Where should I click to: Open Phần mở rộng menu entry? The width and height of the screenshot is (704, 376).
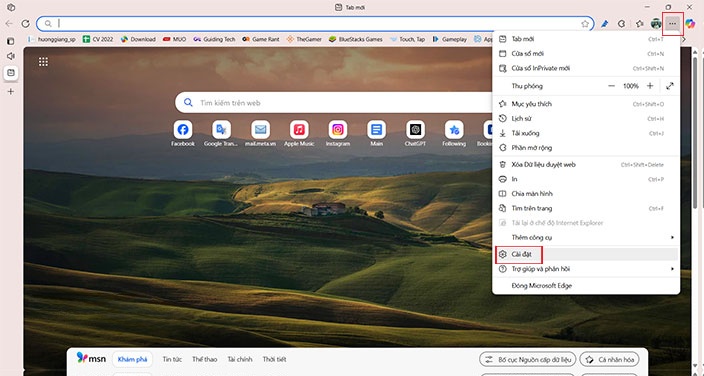(x=586, y=147)
